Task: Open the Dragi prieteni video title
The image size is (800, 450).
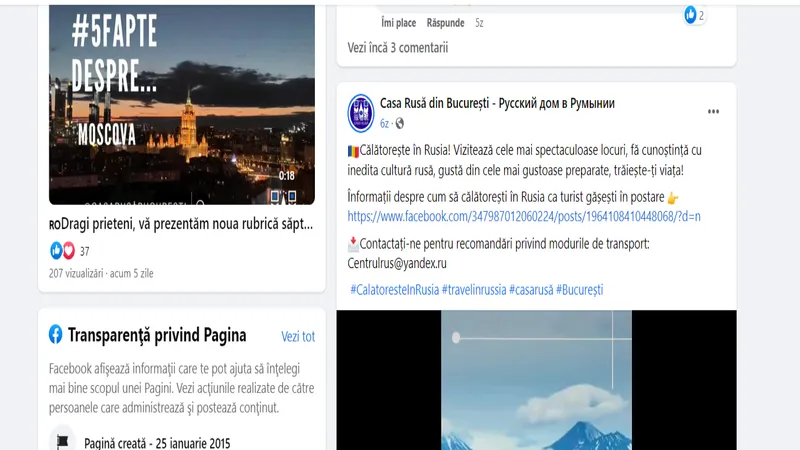Action: click(x=181, y=223)
